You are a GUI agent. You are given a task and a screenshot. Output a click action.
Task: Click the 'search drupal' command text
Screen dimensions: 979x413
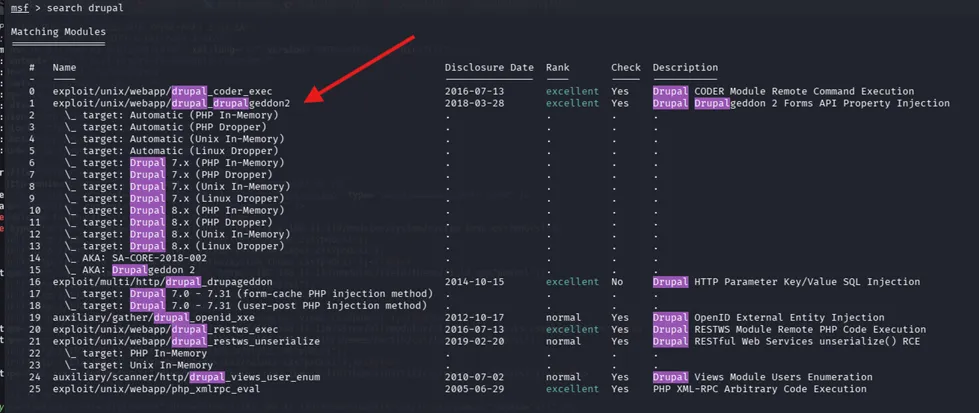click(84, 8)
